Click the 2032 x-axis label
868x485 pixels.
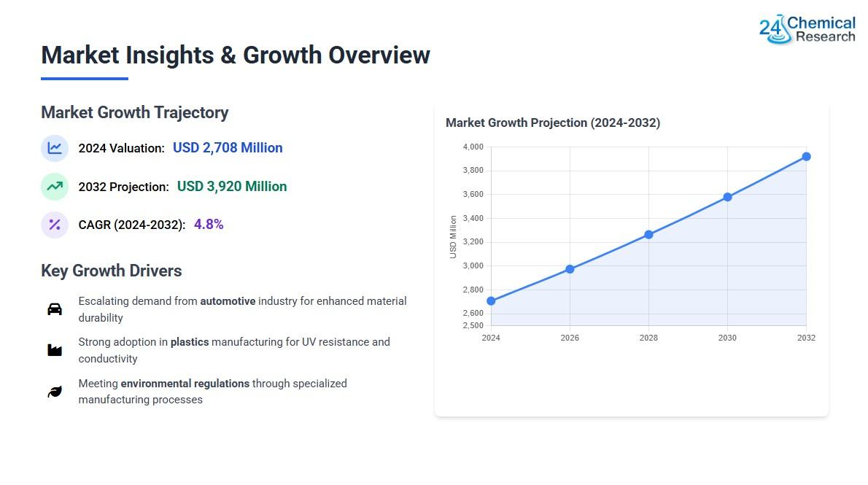coord(806,338)
